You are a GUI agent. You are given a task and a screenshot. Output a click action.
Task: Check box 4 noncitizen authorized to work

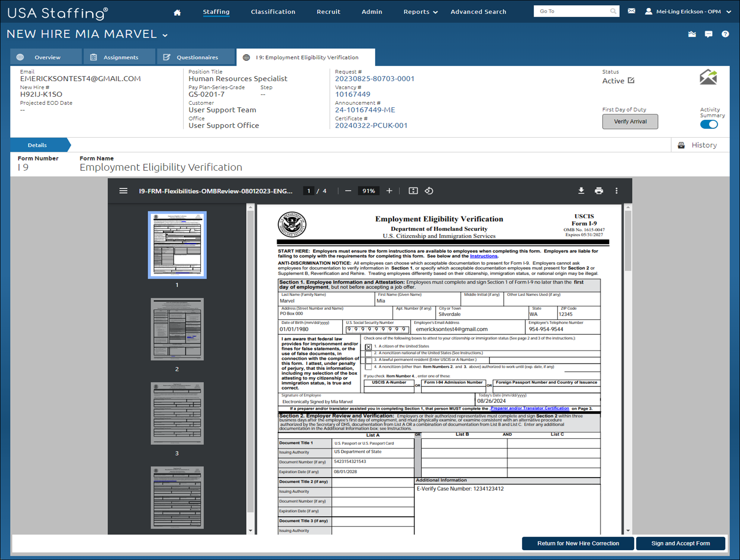pos(368,367)
